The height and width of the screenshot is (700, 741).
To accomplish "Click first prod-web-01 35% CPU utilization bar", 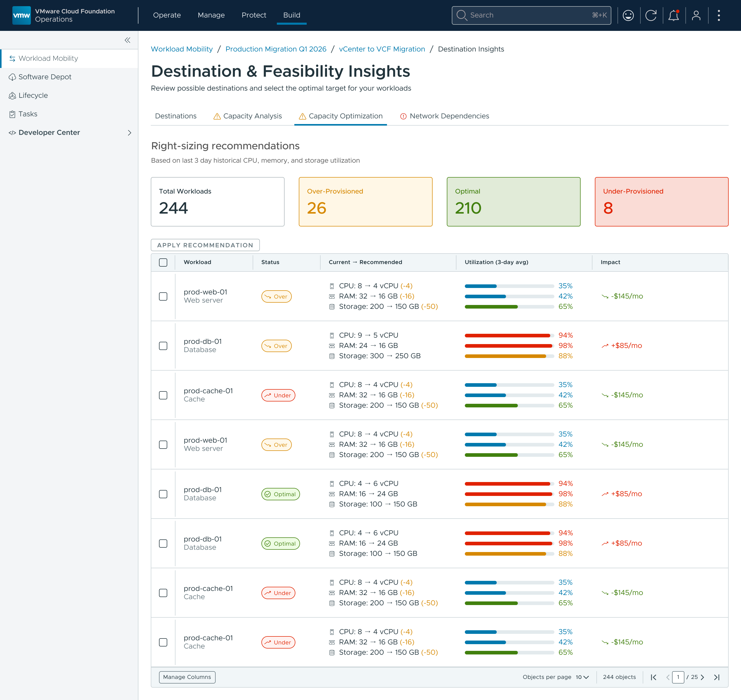I will point(509,286).
